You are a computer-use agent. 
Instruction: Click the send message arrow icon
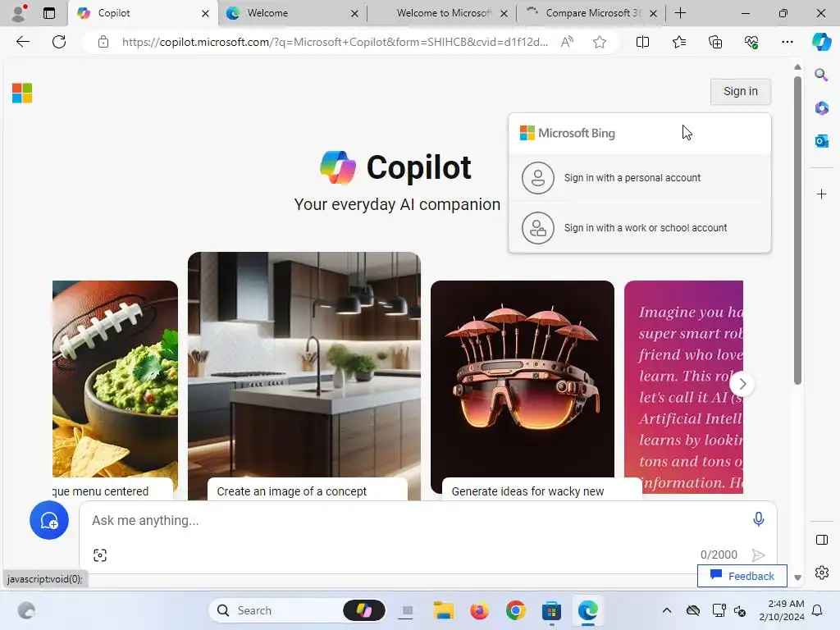[x=758, y=555]
